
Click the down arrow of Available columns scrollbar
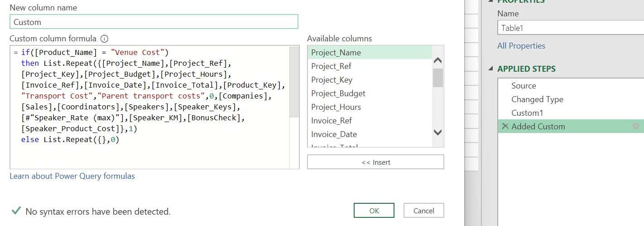pyautogui.click(x=438, y=133)
